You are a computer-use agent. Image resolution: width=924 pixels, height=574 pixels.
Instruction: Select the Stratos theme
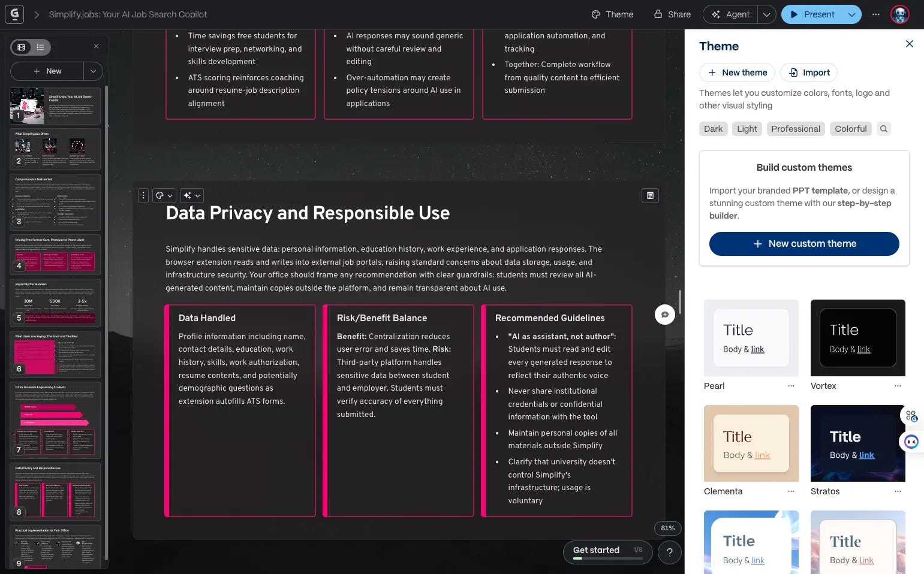click(x=858, y=443)
